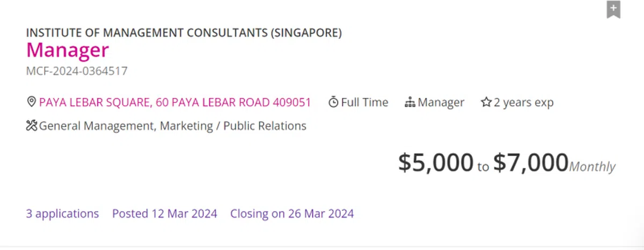Viewport: 644px width, 250px height.
Task: Click the $7,000 maximum salary figure
Action: 530,162
